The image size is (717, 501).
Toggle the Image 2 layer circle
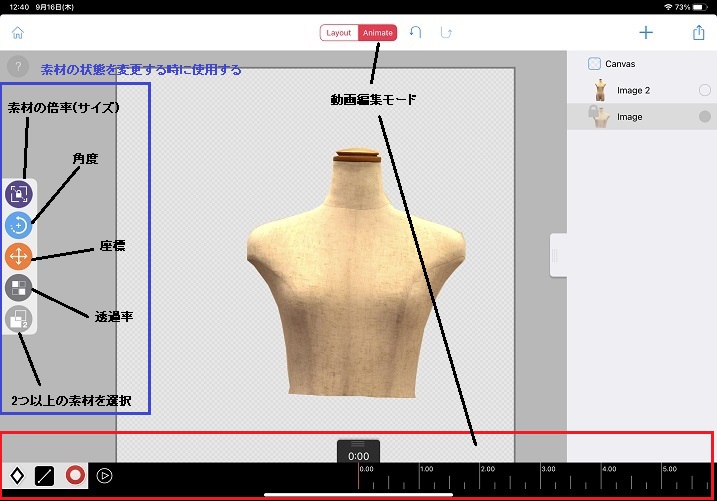[x=704, y=90]
